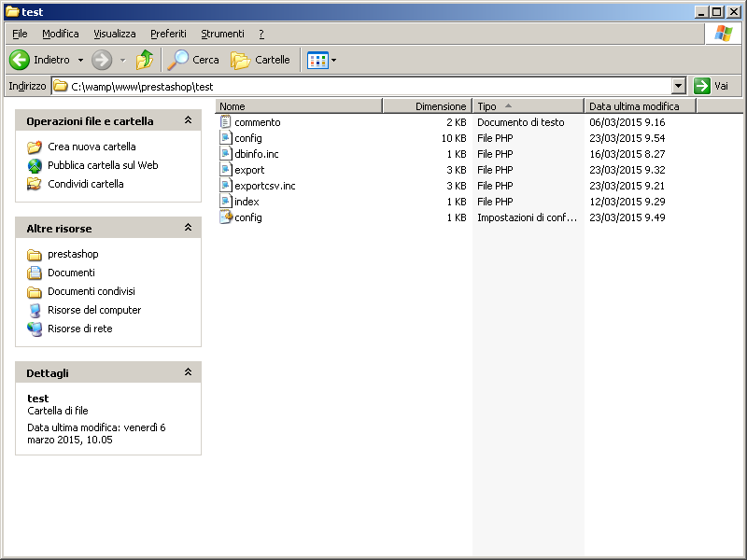Open the Strumenti menu
Viewport: 747px width, 560px height.
(x=222, y=34)
